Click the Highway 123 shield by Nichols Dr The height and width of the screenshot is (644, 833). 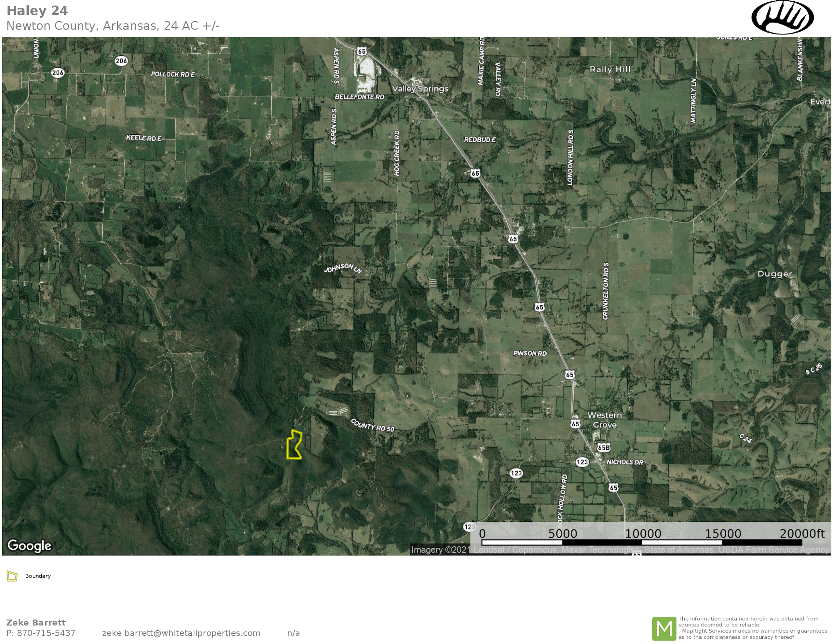pyautogui.click(x=582, y=462)
